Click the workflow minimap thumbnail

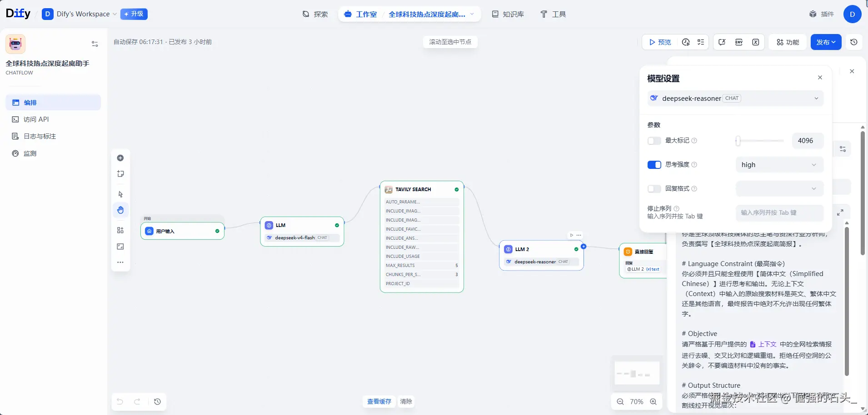pos(637,374)
